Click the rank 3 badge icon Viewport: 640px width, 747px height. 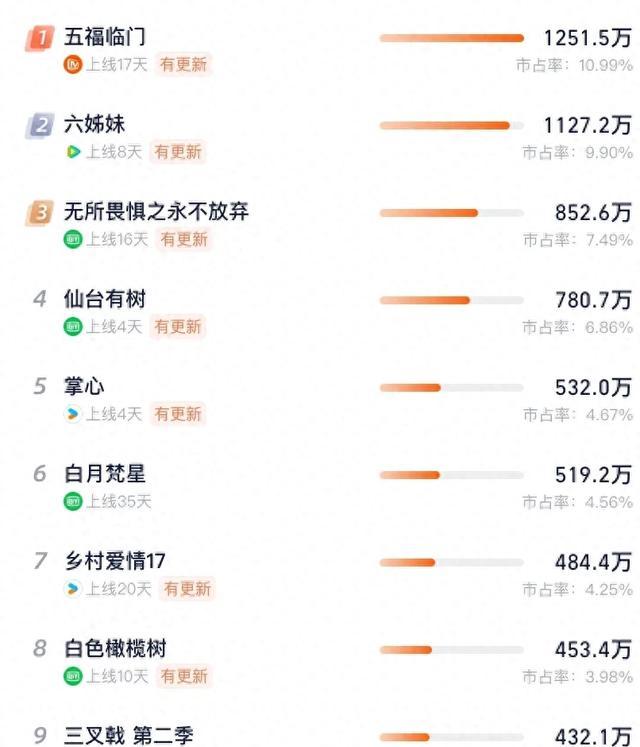40,213
